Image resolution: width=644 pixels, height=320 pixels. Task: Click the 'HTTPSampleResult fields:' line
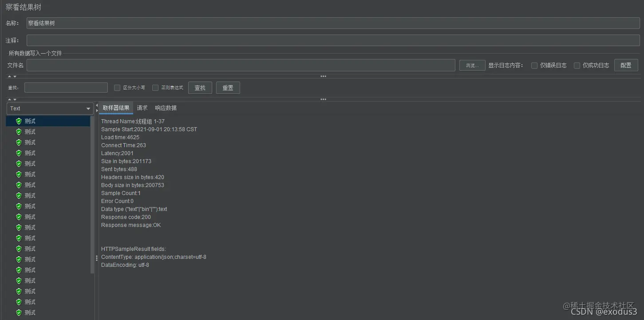(x=134, y=249)
